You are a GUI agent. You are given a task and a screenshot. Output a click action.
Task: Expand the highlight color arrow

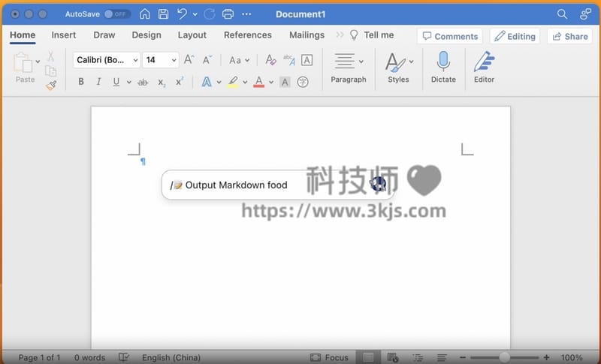pyautogui.click(x=245, y=82)
